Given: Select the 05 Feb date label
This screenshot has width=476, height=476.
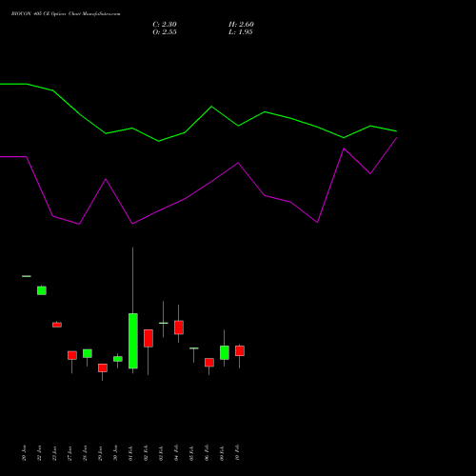Looking at the screenshot, I should pos(192,453).
